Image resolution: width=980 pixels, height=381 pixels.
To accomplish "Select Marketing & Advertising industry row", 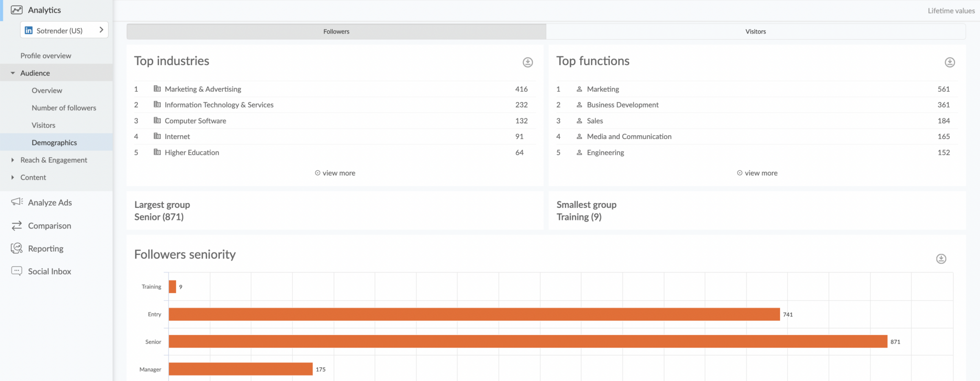I will pyautogui.click(x=203, y=89).
